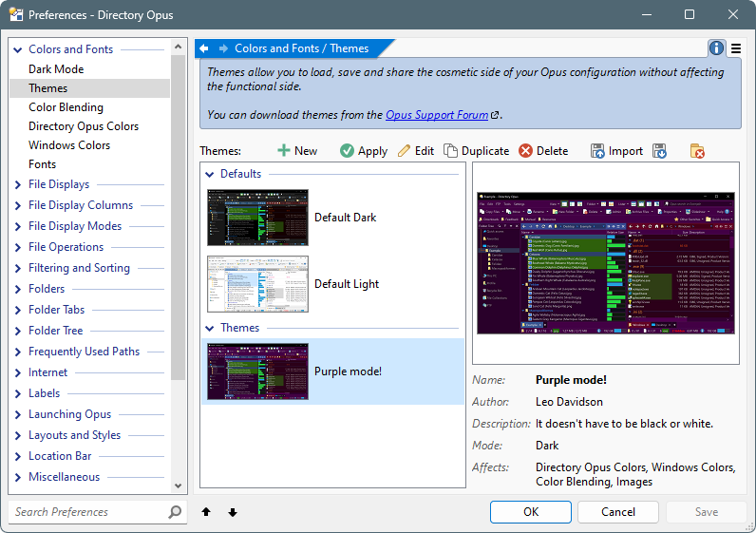Image resolution: width=756 pixels, height=533 pixels.
Task: Select the Default Dark theme thumbnail
Action: pos(258,218)
